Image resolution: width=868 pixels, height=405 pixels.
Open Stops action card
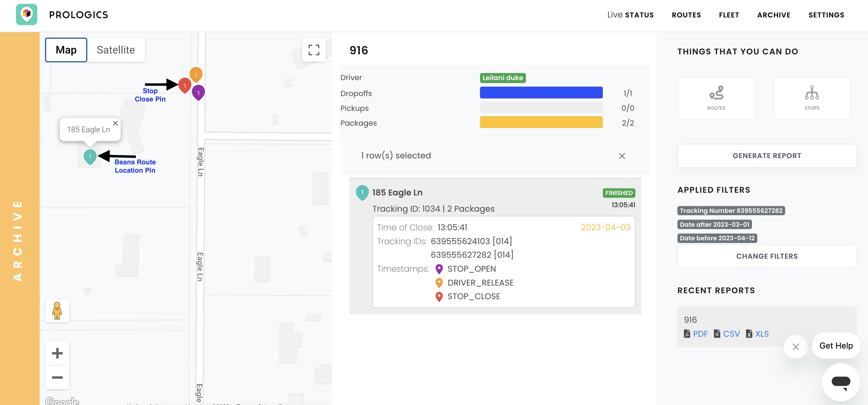tap(811, 98)
